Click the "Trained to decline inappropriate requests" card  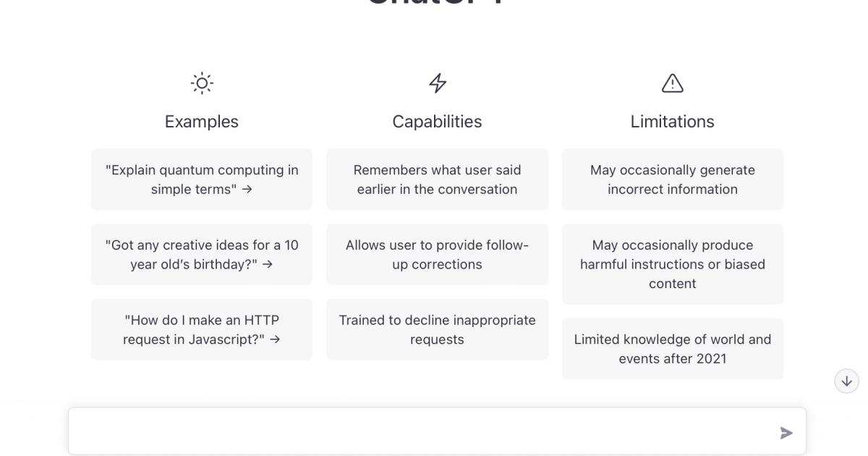point(437,329)
